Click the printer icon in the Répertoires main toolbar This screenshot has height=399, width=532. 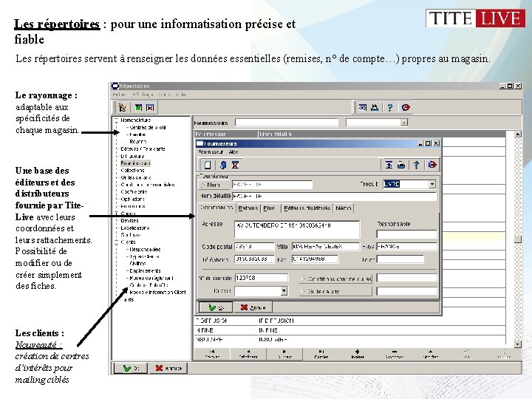coord(375,108)
